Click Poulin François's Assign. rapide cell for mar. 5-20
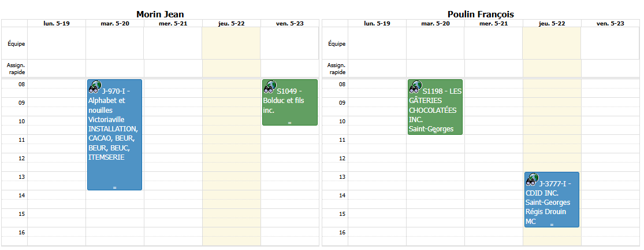 click(435, 68)
